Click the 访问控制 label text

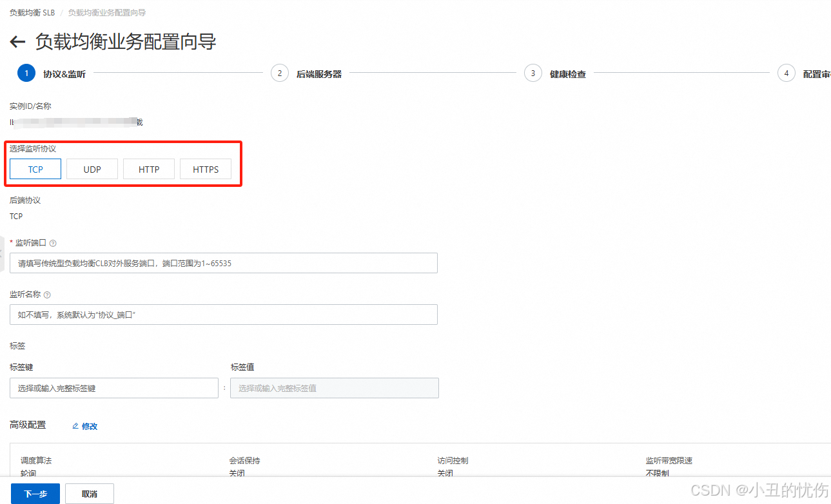[453, 461]
